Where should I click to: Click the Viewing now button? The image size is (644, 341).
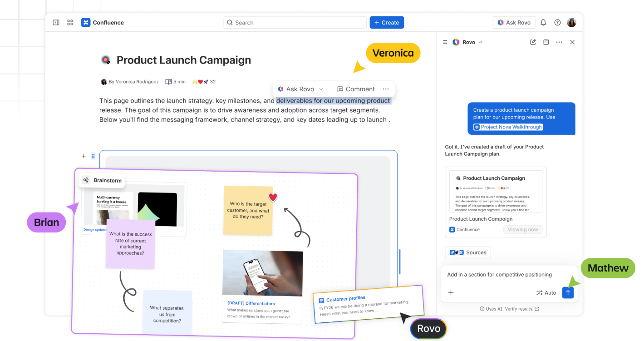point(523,230)
